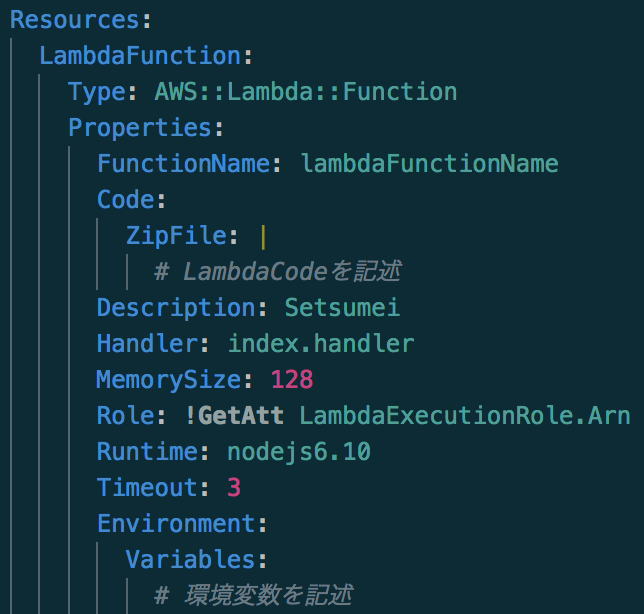Click the Code key
The width and height of the screenshot is (644, 614).
(x=126, y=199)
